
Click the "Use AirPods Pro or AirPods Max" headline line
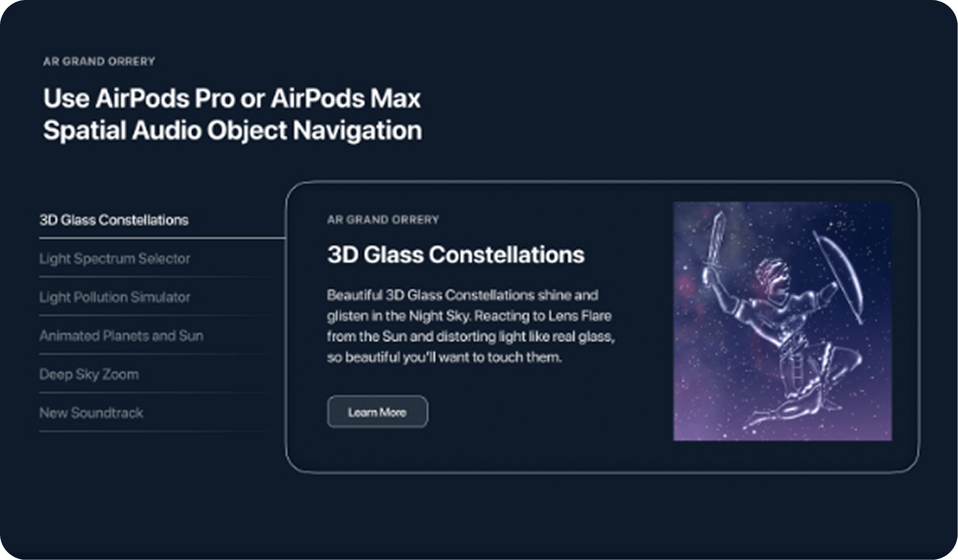pyautogui.click(x=232, y=98)
